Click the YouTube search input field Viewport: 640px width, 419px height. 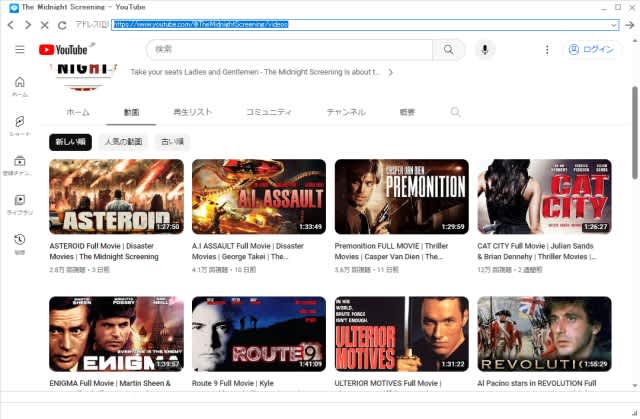290,49
